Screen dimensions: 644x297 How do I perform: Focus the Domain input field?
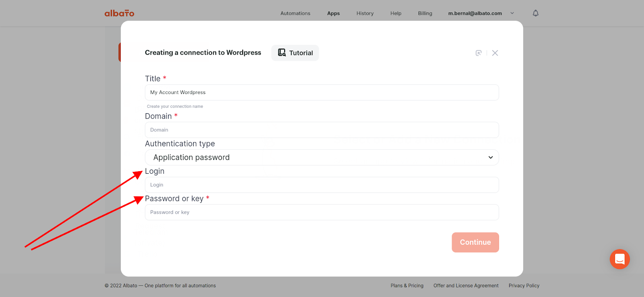[322, 130]
